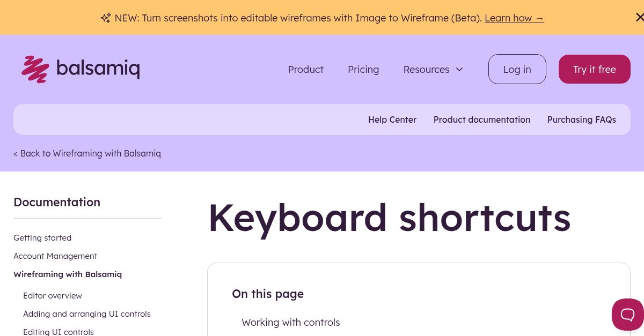
Task: Select Editor overview in the sidebar
Action: click(x=52, y=295)
